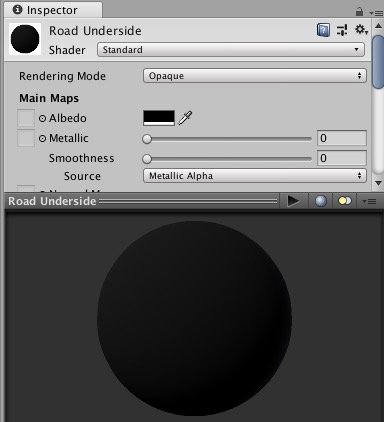Toggle the Inspector lock icon
This screenshot has height=422, width=384.
click(x=359, y=12)
